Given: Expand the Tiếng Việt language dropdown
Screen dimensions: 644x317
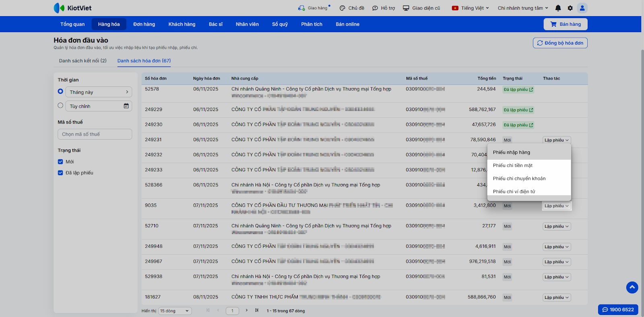Looking at the screenshot, I should tap(471, 8).
